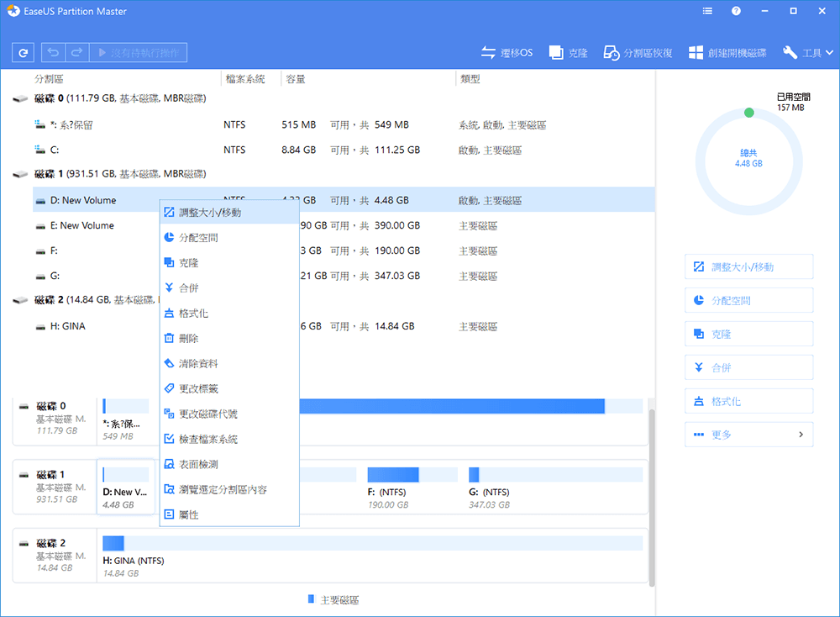Open the list menu icon in title bar
Screen dimensions: 840x617
coord(707,11)
